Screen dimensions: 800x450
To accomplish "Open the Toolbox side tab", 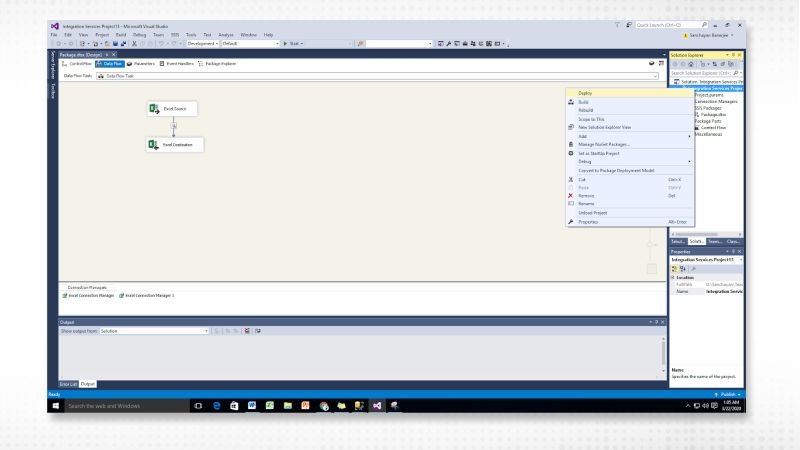I will pyautogui.click(x=53, y=91).
